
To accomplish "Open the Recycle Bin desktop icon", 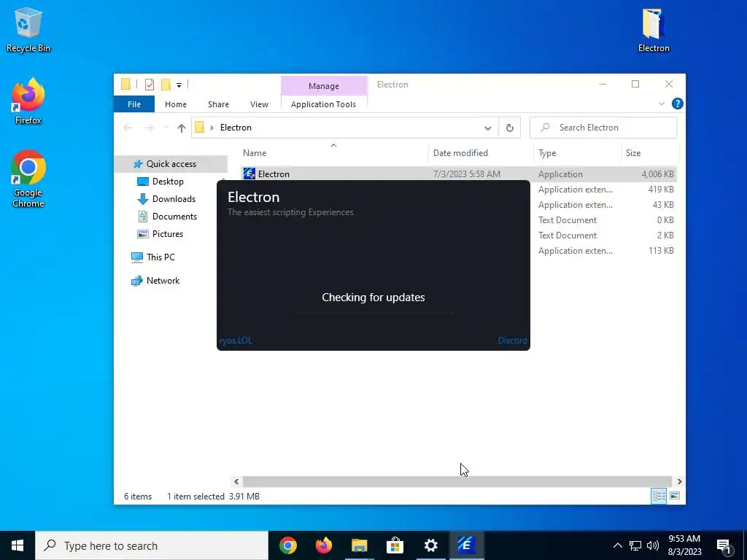I will tap(28, 30).
